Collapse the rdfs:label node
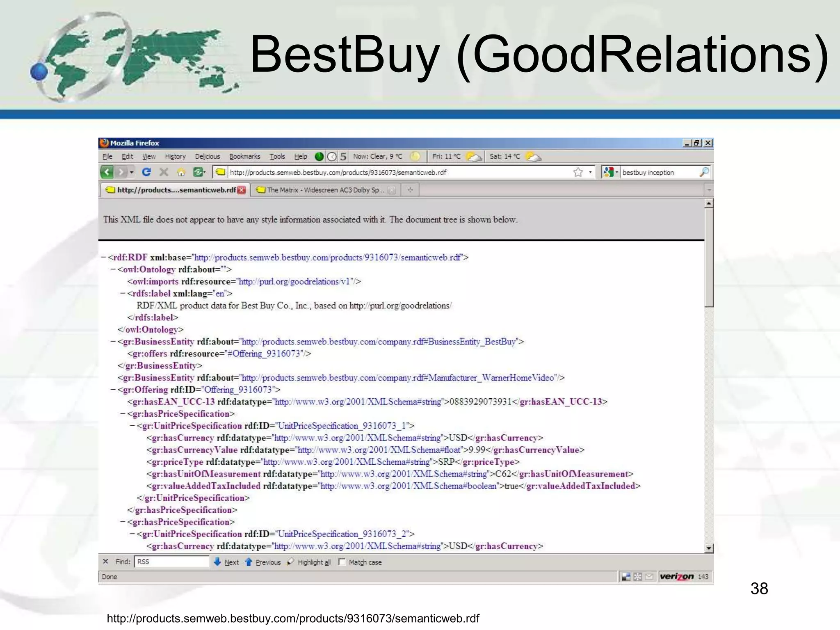 [x=123, y=294]
